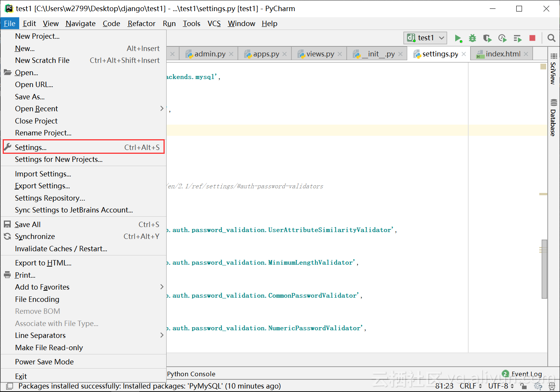This screenshot has height=392, width=560.
Task: Open the Python Console tool window
Action: (x=191, y=374)
